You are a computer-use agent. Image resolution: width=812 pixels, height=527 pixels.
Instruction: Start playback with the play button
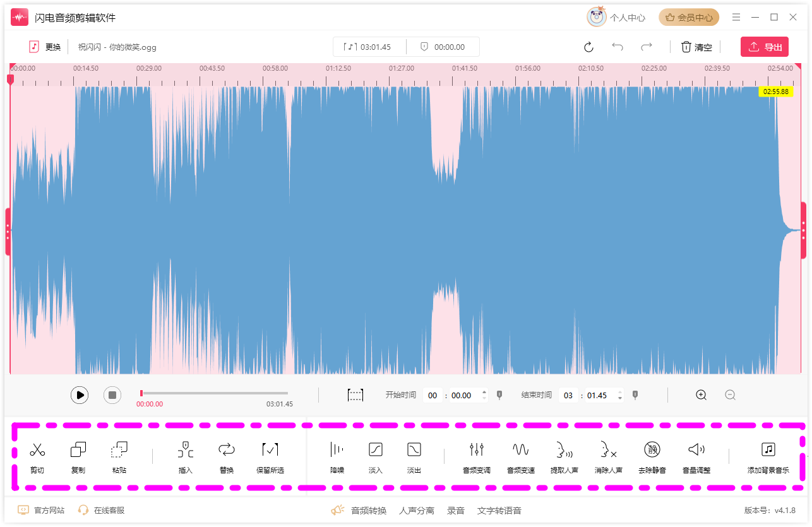coord(80,395)
